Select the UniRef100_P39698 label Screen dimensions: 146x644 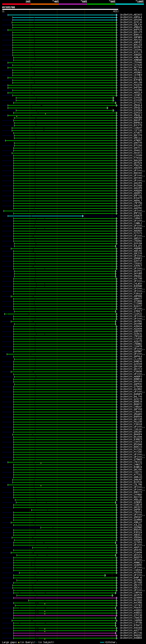(x=131, y=371)
